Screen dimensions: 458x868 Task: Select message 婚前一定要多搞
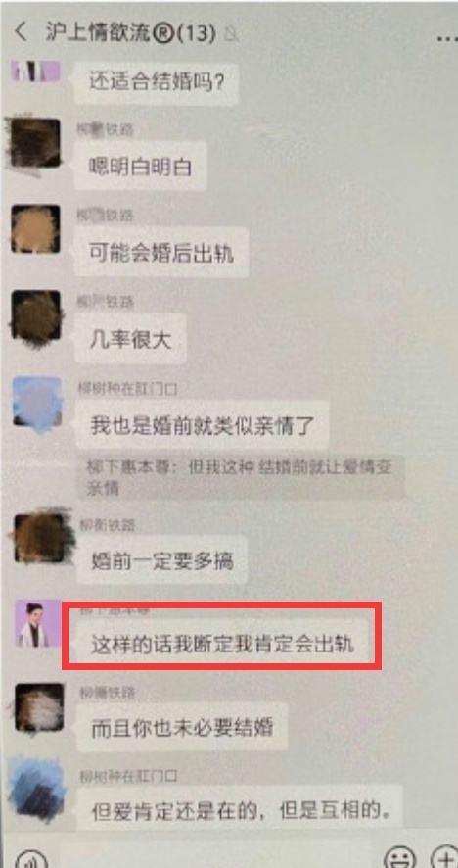click(161, 561)
